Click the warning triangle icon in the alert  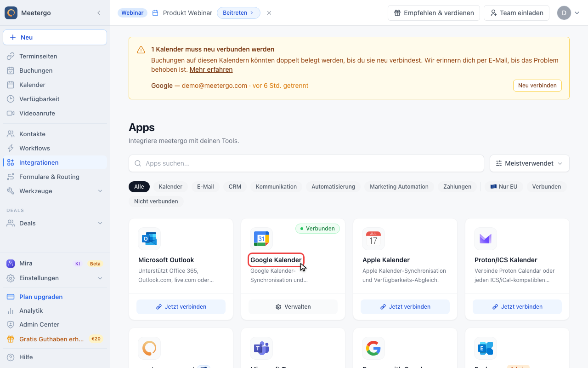pos(141,50)
